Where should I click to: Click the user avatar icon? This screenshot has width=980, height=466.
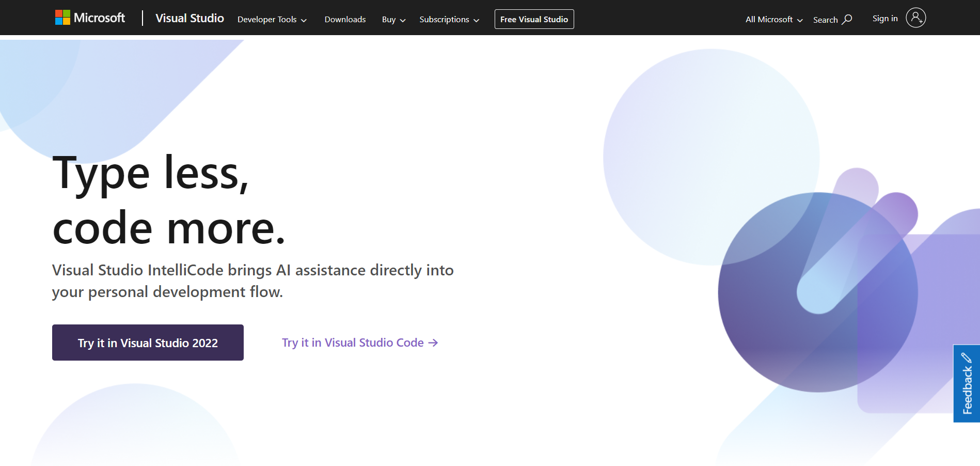(x=915, y=18)
